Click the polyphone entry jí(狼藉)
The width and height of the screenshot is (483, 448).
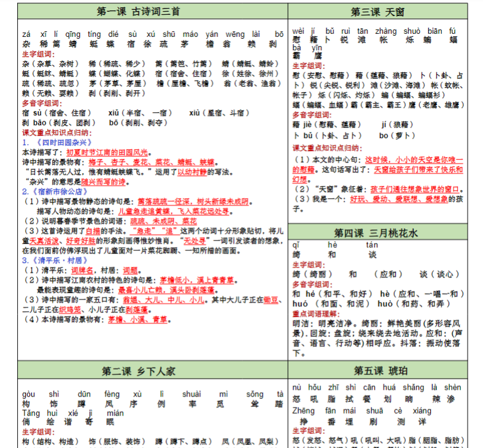point(397,125)
